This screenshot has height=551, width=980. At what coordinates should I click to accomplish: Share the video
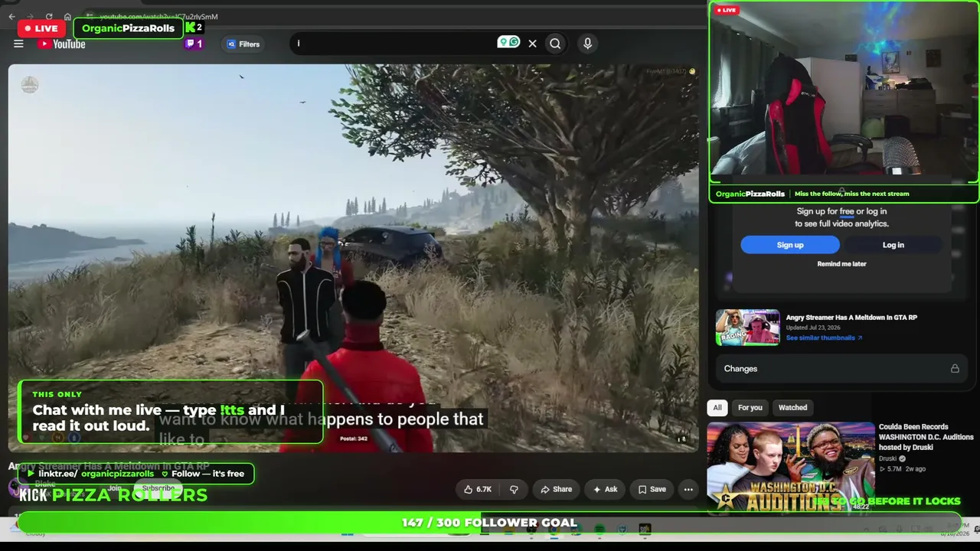[x=556, y=489]
